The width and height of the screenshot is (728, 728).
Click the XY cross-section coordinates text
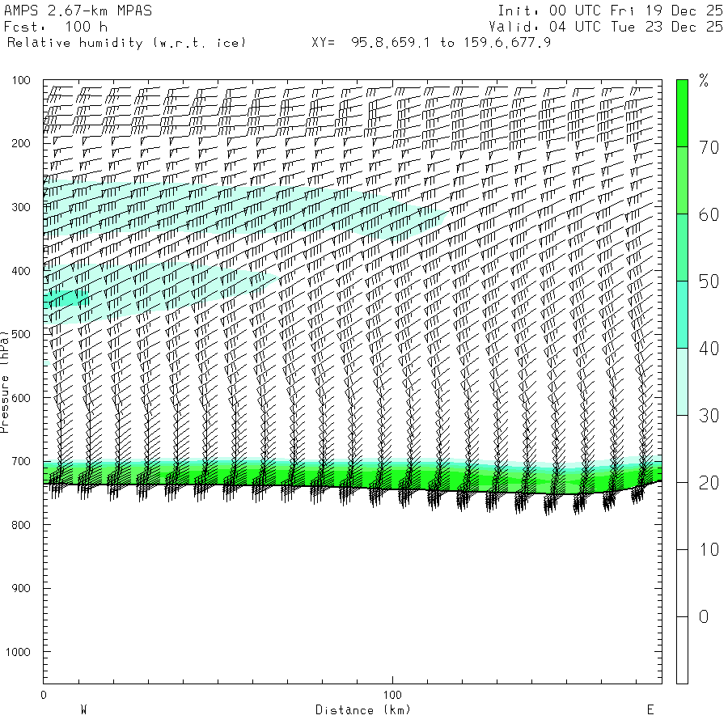pos(431,43)
